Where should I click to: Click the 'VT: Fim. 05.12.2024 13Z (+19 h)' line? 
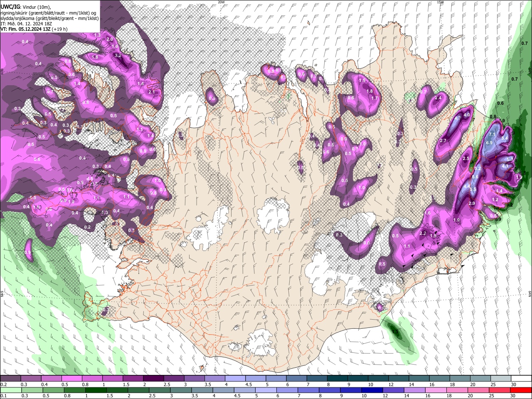pyautogui.click(x=34, y=29)
